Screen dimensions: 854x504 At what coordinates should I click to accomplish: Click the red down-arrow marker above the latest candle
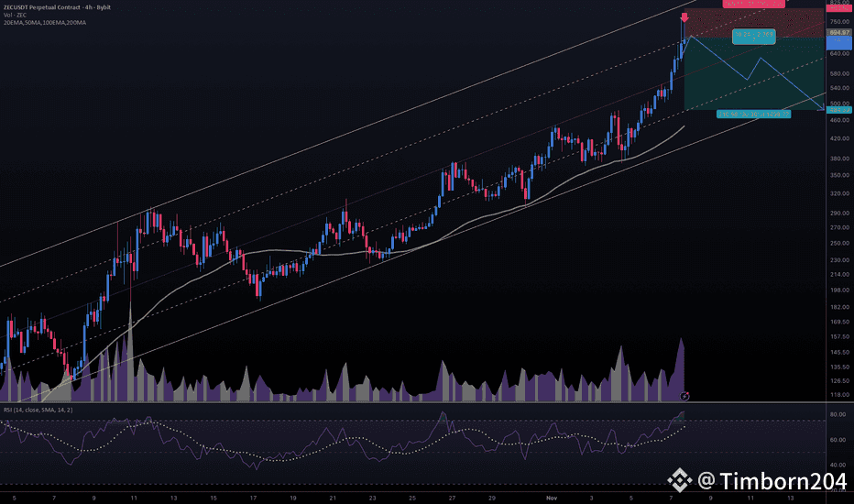[x=684, y=17]
